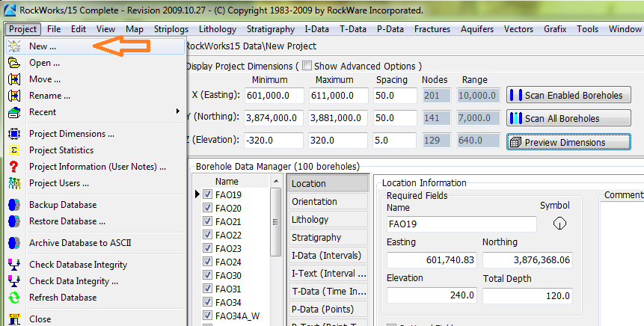Choose Project Statistics entry

[x=95, y=150]
